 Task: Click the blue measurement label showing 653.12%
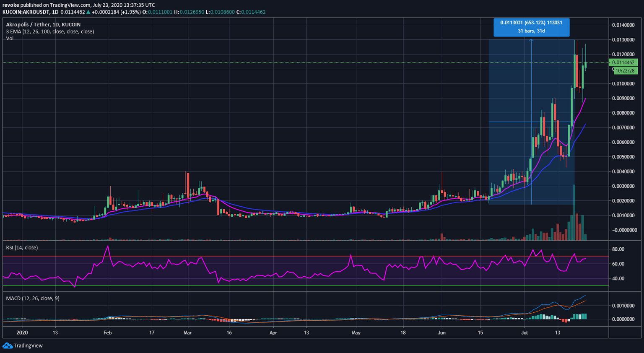532,27
